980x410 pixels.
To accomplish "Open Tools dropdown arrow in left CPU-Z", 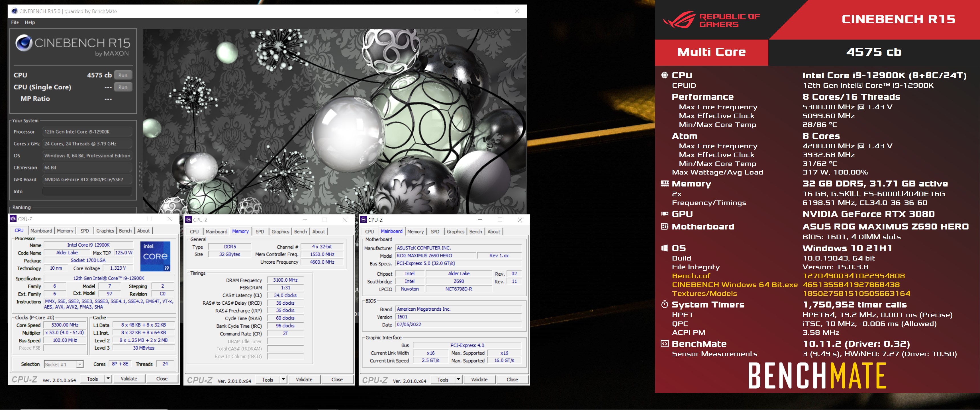I will pyautogui.click(x=108, y=379).
